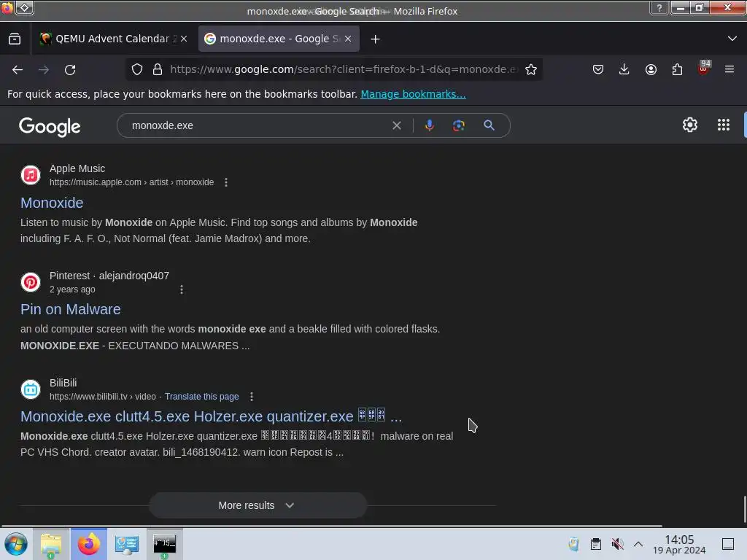Close the QEMU Advent Calendar tab
Screen dimensions: 747x560
pos(184,39)
